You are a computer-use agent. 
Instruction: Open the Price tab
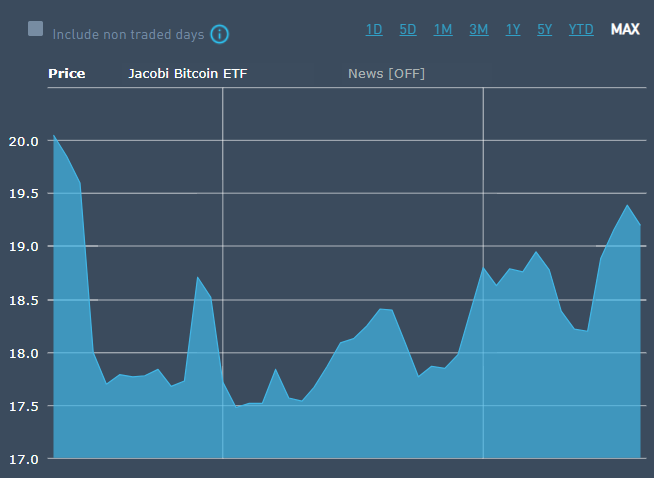pyautogui.click(x=67, y=73)
